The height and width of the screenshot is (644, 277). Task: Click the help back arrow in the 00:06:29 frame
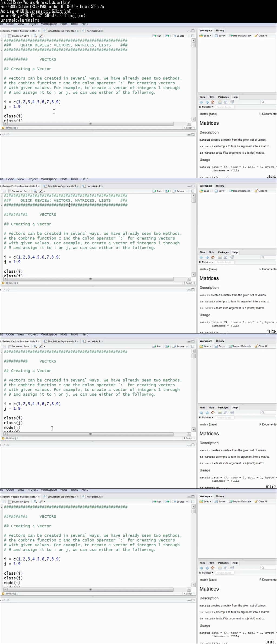point(201,568)
